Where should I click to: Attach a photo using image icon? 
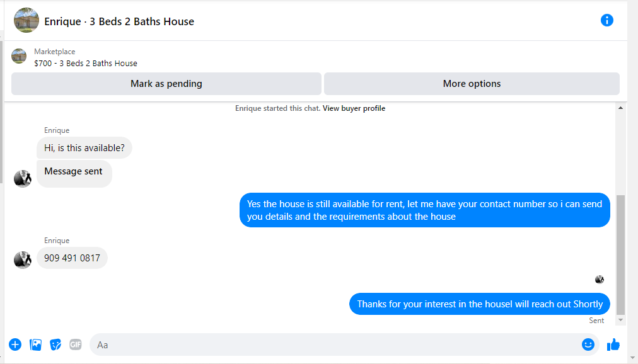35,345
